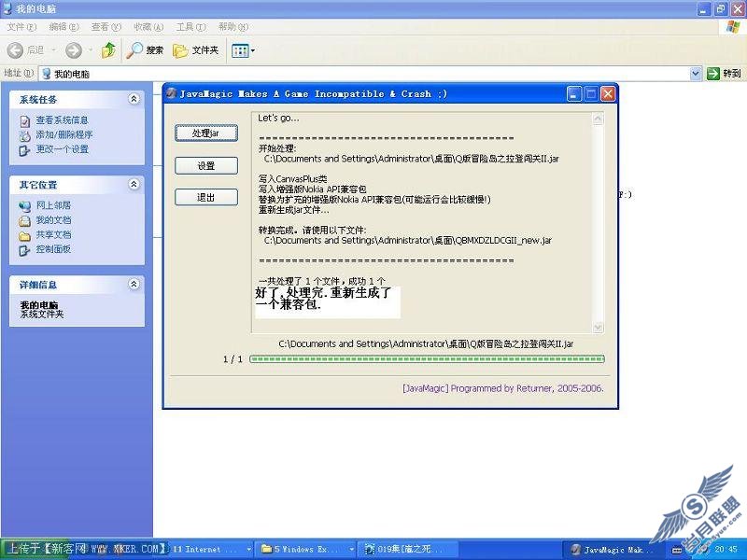Minimize the JavaMagic window
This screenshot has width=747, height=560.
574,94
